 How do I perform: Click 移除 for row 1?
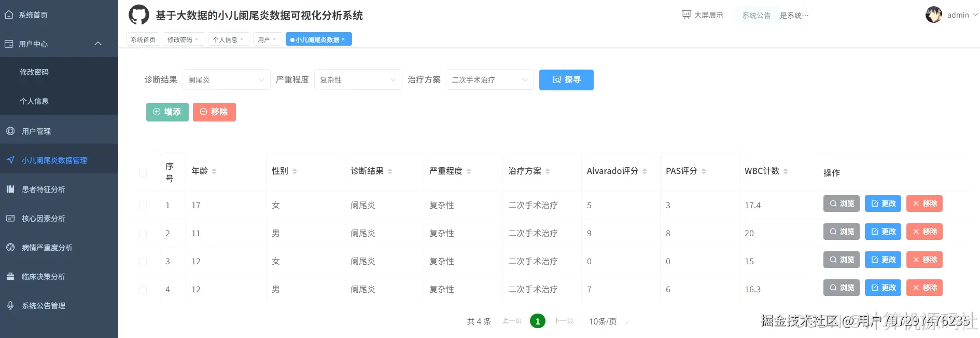pos(925,204)
